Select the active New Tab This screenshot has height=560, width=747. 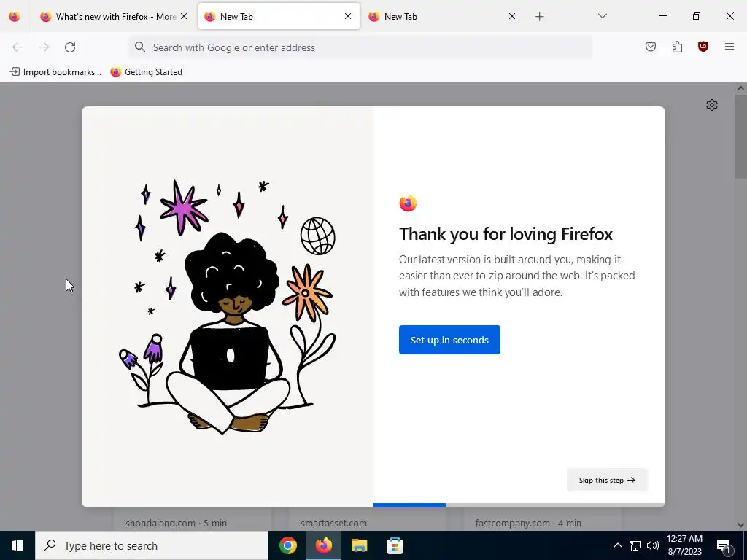[x=279, y=16]
